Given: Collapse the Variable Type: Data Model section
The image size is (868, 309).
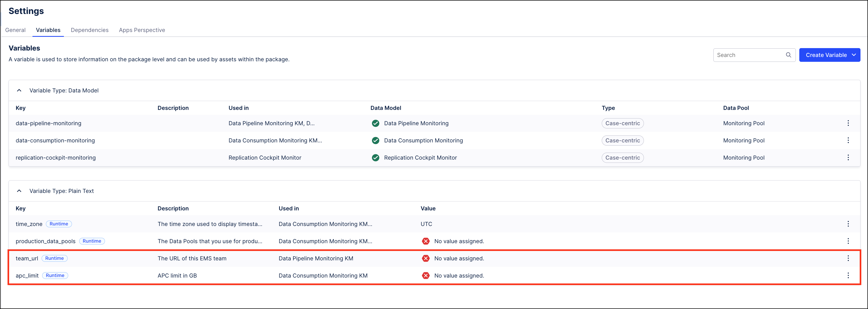Looking at the screenshot, I should [x=19, y=90].
